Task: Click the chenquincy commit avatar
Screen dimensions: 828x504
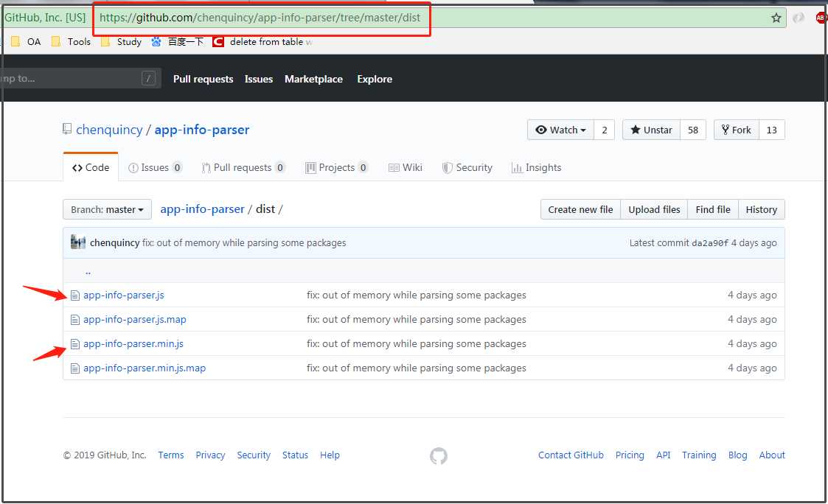Action: click(78, 242)
